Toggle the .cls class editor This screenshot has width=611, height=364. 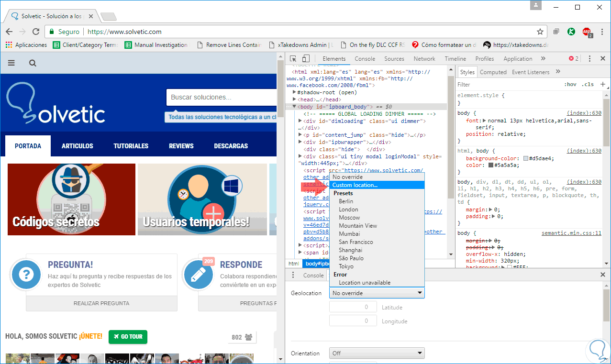click(588, 84)
